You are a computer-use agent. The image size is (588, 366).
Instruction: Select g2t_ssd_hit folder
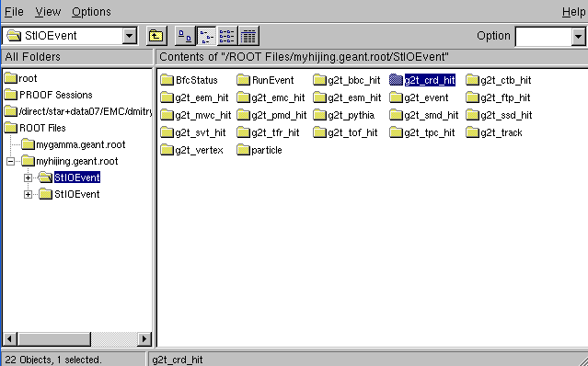(x=499, y=115)
